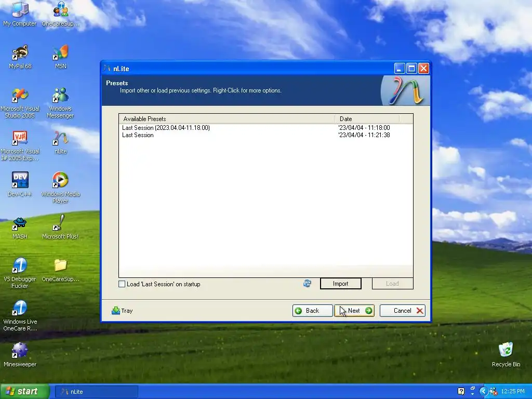
Task: Close the nLite window
Action: point(423,69)
